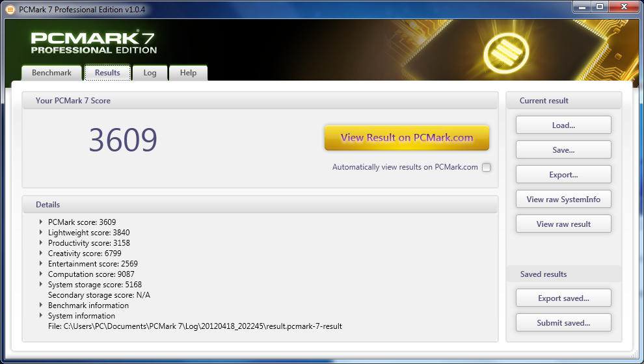This screenshot has width=644, height=364.
Task: Select 'Secondary storage score: N/A' text
Action: click(99, 295)
